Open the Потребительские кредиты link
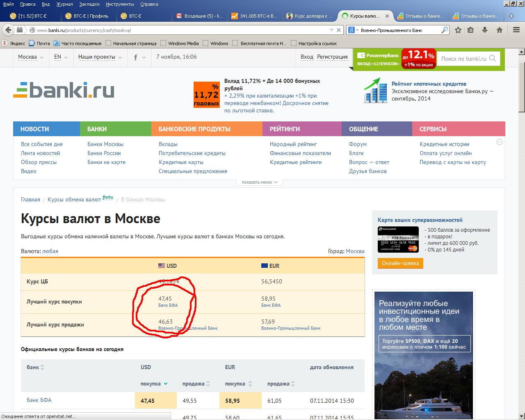Image resolution: width=525 pixels, height=420 pixels. [x=192, y=153]
